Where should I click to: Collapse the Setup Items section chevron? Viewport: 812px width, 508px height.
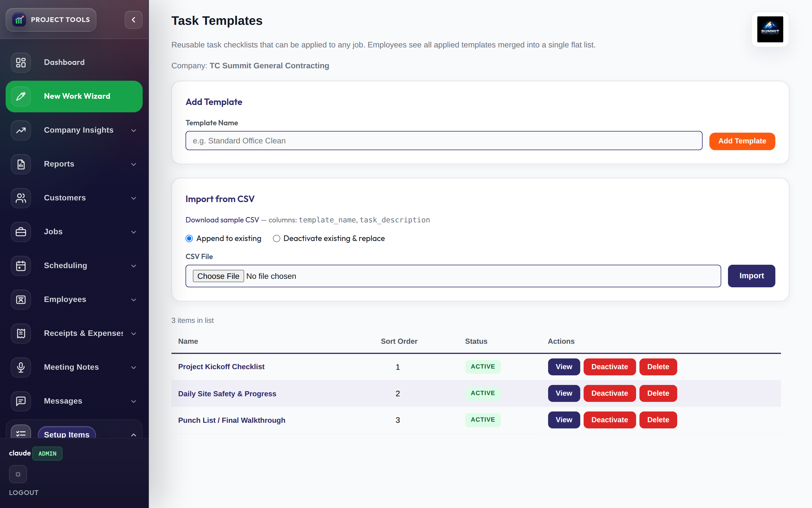[134, 435]
